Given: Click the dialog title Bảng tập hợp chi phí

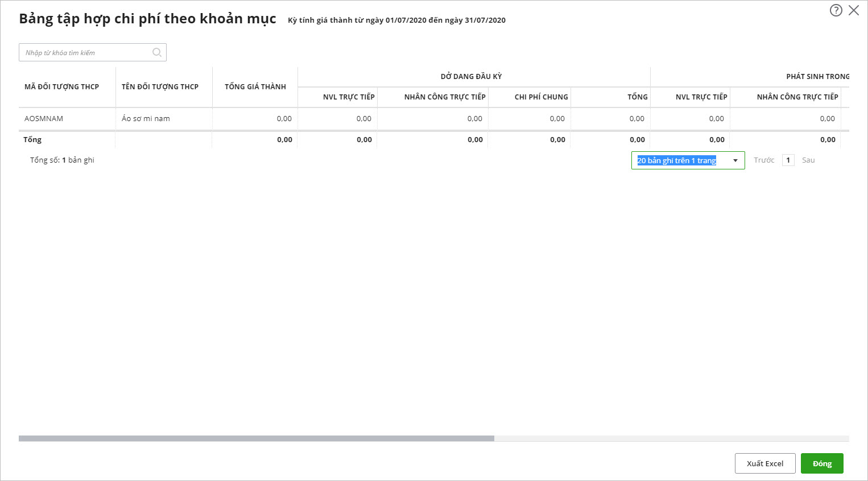Looking at the screenshot, I should 147,19.
